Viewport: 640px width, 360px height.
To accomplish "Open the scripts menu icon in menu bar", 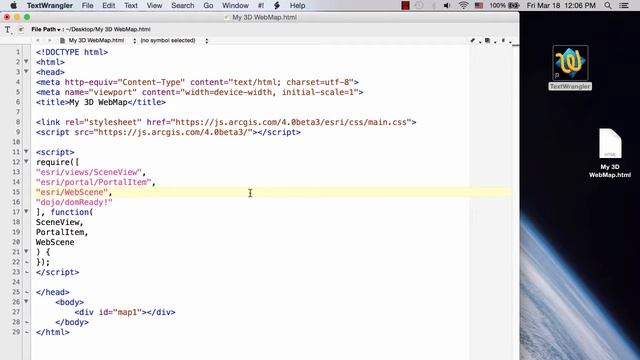I will coord(277,5).
